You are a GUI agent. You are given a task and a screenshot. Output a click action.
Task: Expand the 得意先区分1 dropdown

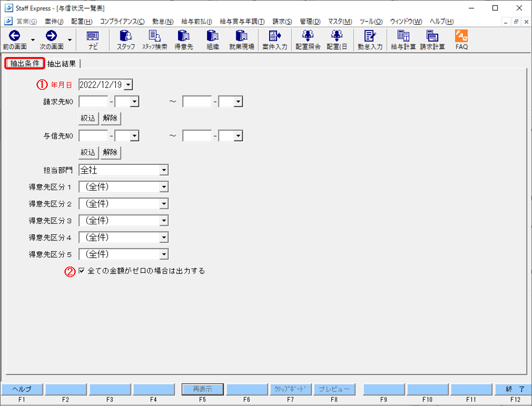coord(164,187)
